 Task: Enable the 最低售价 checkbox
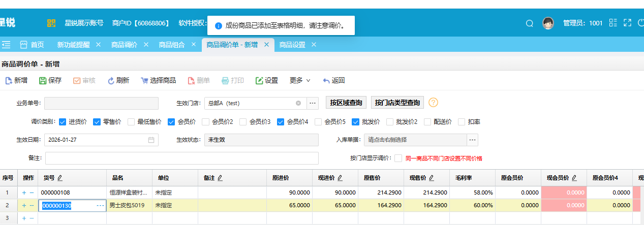coord(131,122)
